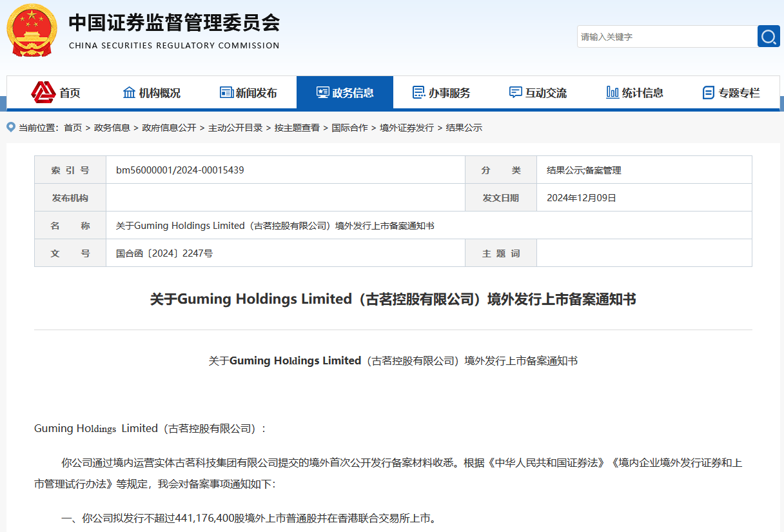Open the 专题专栏 navigation tab
Viewport: 784px width, 532px height.
tap(731, 93)
